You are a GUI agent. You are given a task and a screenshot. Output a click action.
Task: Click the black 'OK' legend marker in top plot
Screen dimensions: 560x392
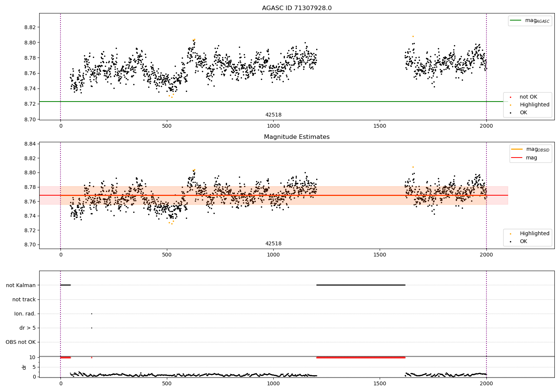(510, 113)
